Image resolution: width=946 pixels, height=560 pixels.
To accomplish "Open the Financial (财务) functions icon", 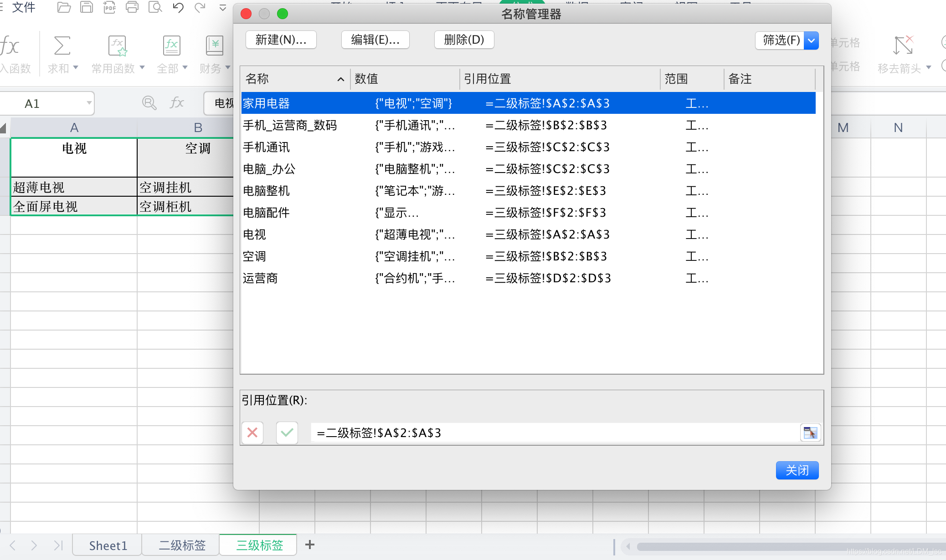I will tap(214, 46).
